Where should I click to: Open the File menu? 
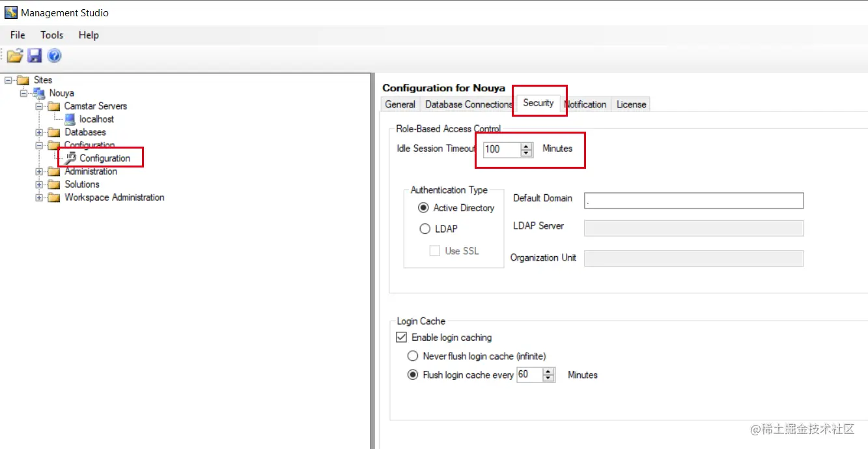coord(18,35)
